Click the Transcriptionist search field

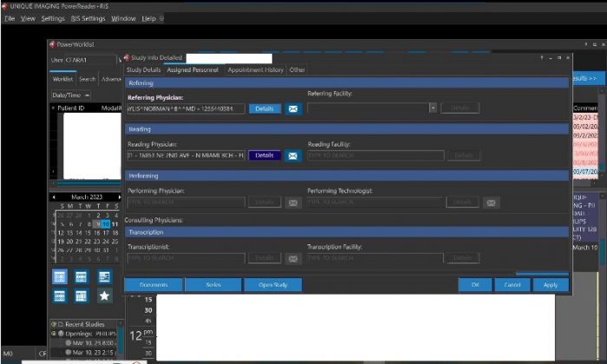(186, 258)
